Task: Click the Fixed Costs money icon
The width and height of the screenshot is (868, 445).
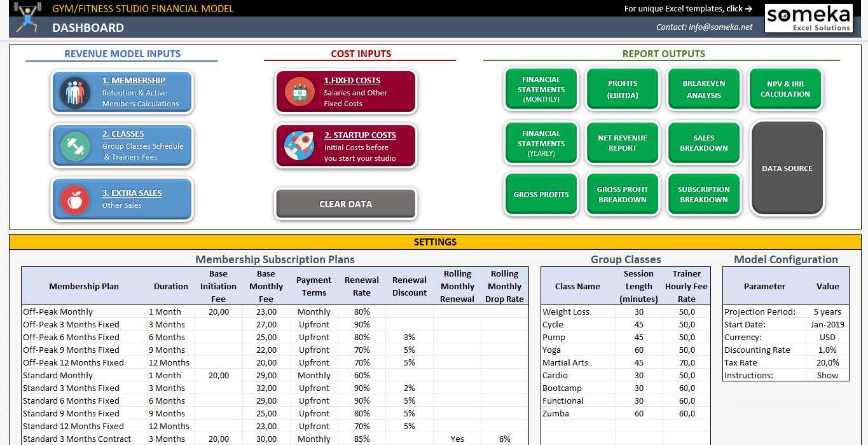Action: (x=299, y=92)
